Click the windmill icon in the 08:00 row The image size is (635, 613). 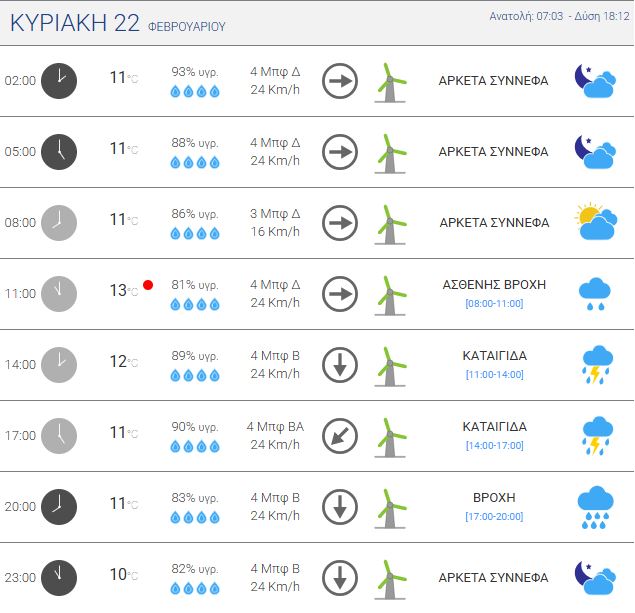click(390, 224)
